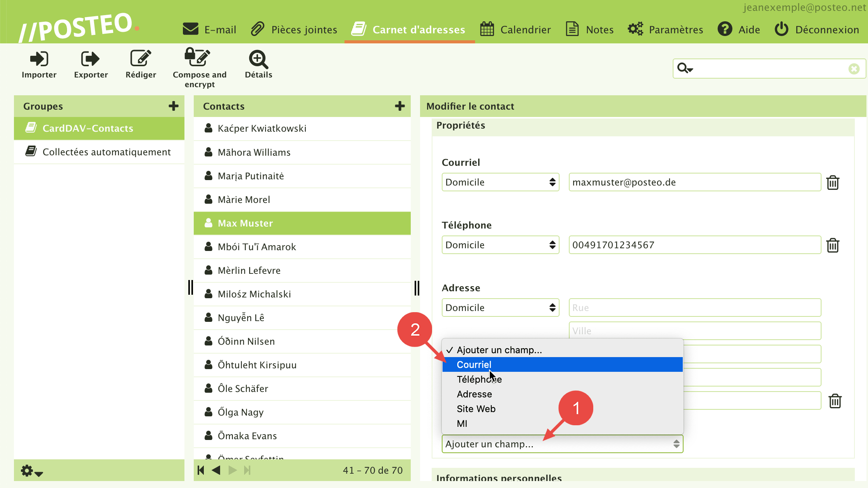This screenshot has width=868, height=488.
Task: Open the Téléphone type Domicile dropdown
Action: (500, 245)
